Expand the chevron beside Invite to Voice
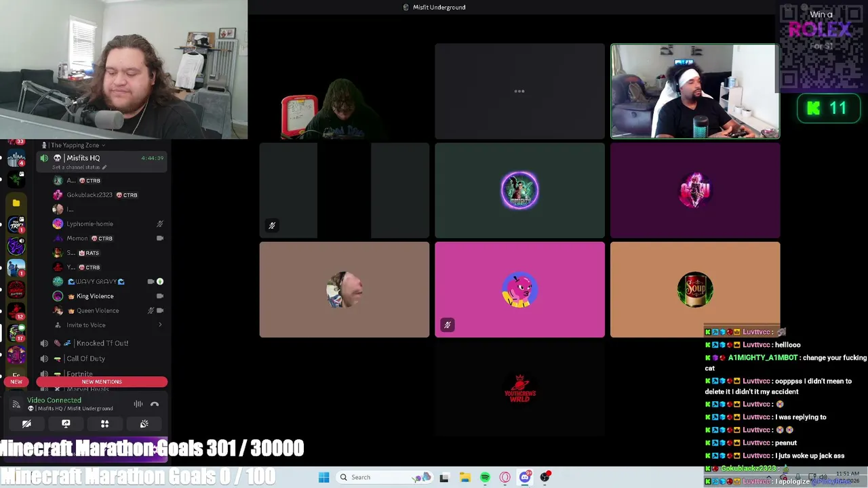 (160, 325)
